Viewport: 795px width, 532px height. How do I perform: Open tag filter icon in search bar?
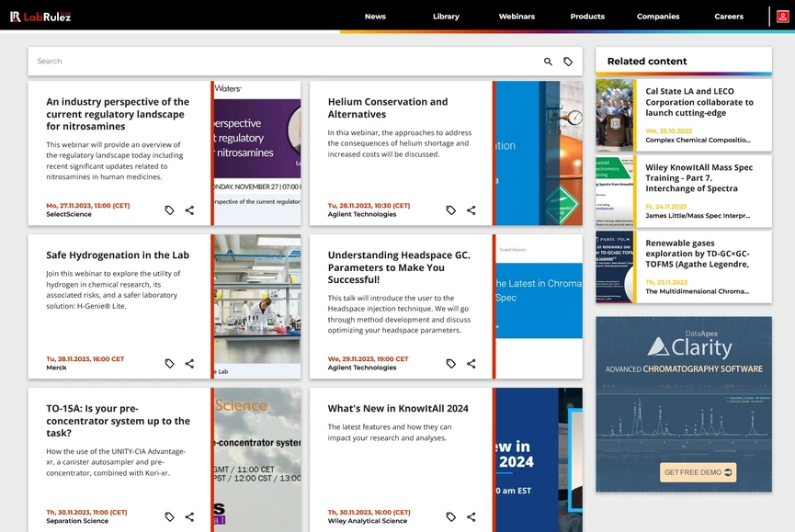(x=568, y=62)
